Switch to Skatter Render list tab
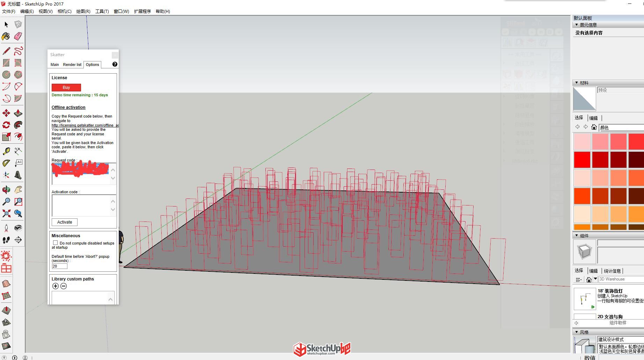Image resolution: width=644 pixels, height=360 pixels. click(72, 65)
